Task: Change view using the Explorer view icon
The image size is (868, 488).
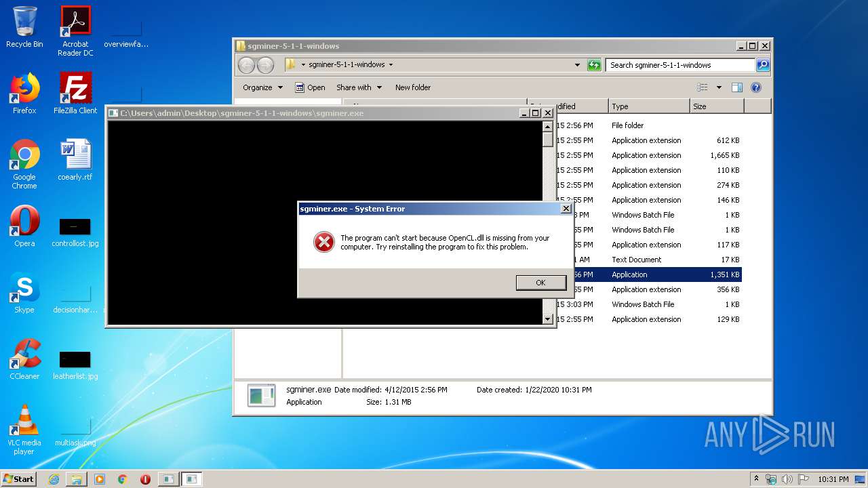Action: coord(703,87)
